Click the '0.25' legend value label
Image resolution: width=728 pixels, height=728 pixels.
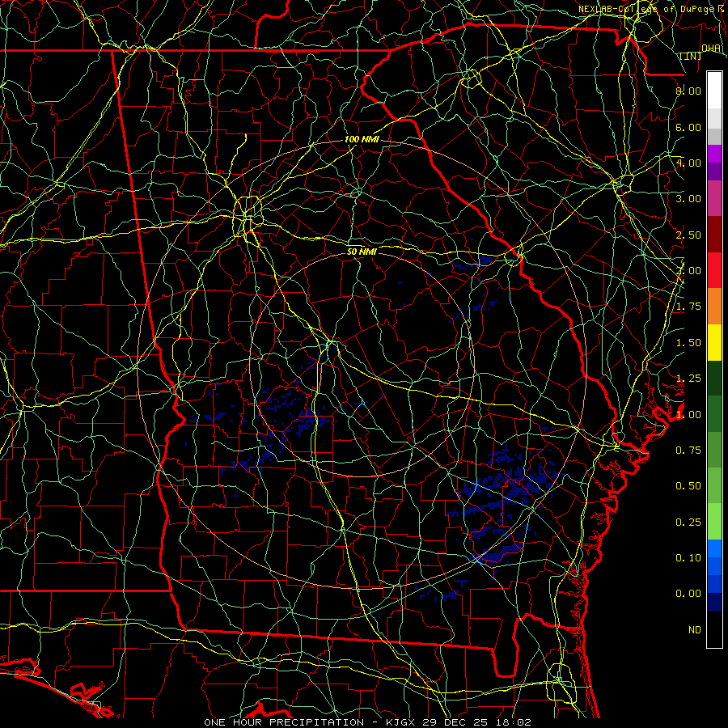(x=688, y=523)
